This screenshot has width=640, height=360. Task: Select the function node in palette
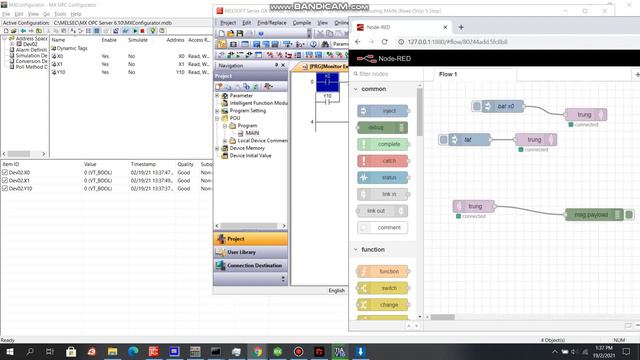(x=383, y=271)
